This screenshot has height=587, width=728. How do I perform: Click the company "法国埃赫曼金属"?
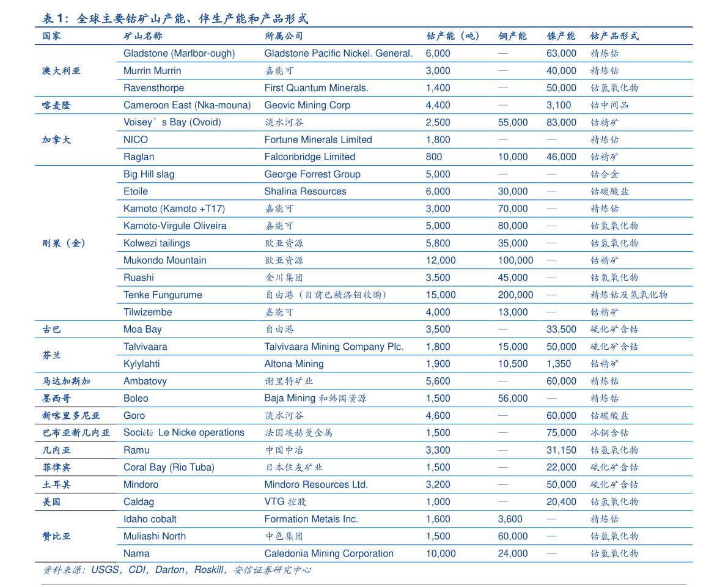click(298, 433)
